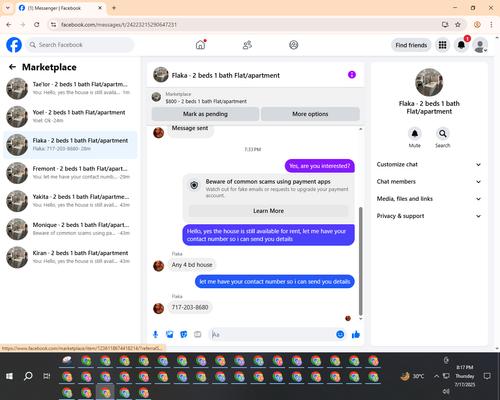Reload the page with the refresh icon
Screen dimensions: 500x400
[x=37, y=25]
